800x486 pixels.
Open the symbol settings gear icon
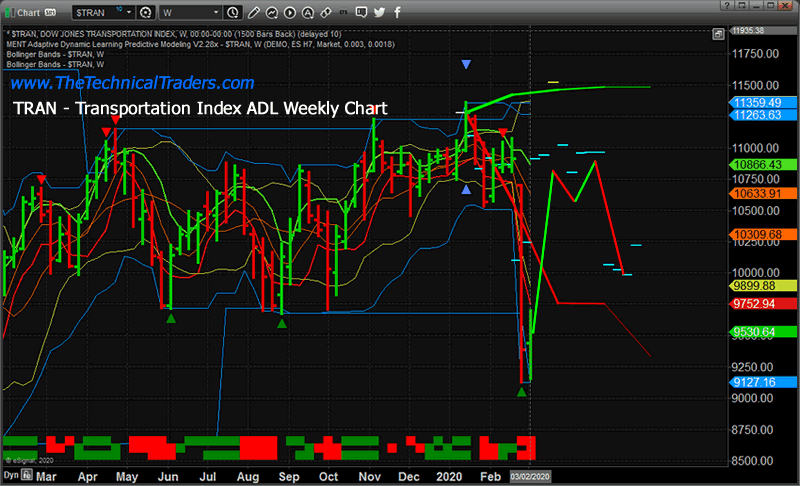[x=146, y=11]
